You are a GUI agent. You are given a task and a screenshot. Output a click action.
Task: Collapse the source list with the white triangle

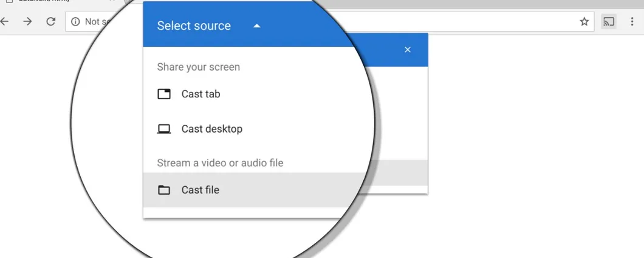click(x=257, y=26)
